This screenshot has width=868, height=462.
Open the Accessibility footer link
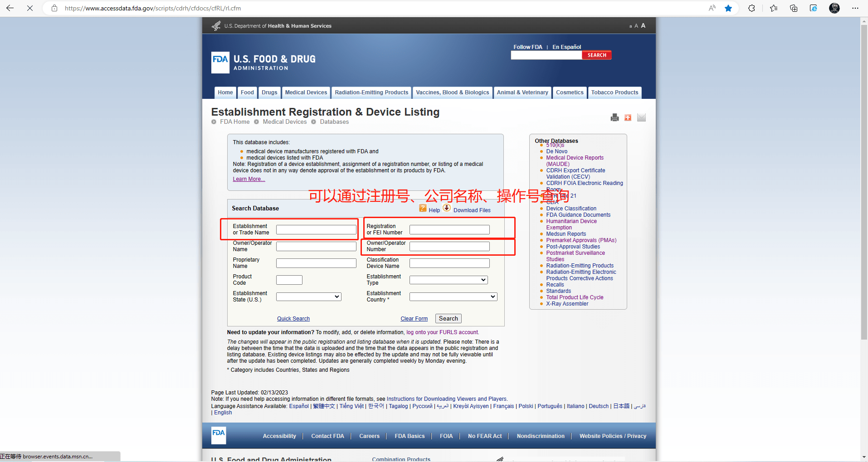click(x=279, y=436)
